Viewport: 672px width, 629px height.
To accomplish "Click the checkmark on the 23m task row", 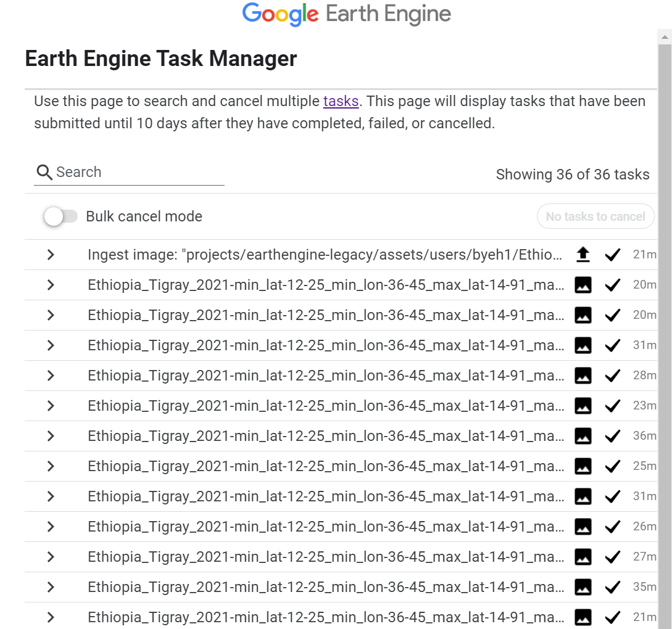I will [612, 406].
